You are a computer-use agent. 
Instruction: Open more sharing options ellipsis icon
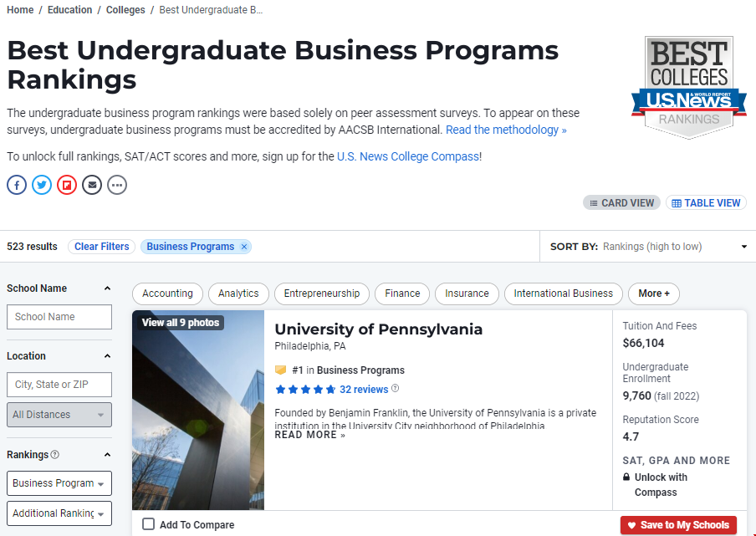(117, 184)
